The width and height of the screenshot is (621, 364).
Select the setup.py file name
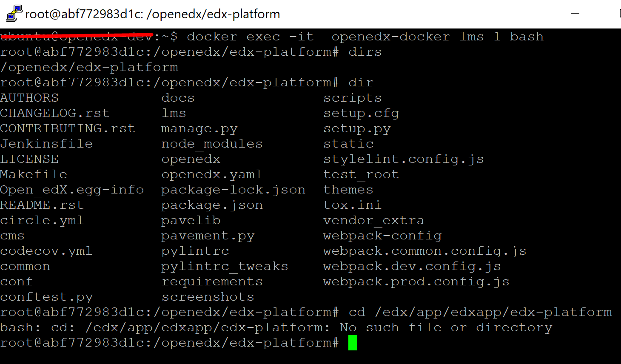pyautogui.click(x=357, y=128)
